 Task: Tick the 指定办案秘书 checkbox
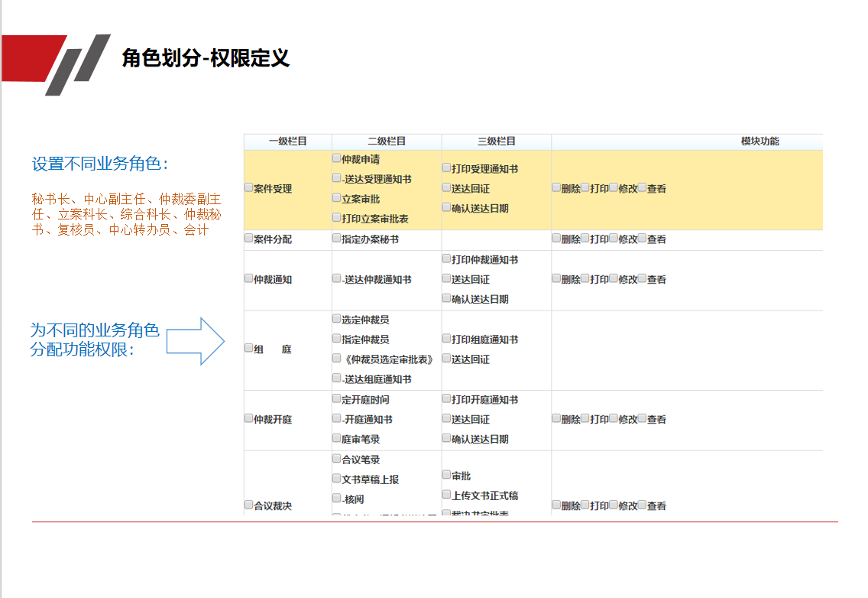[x=337, y=238]
